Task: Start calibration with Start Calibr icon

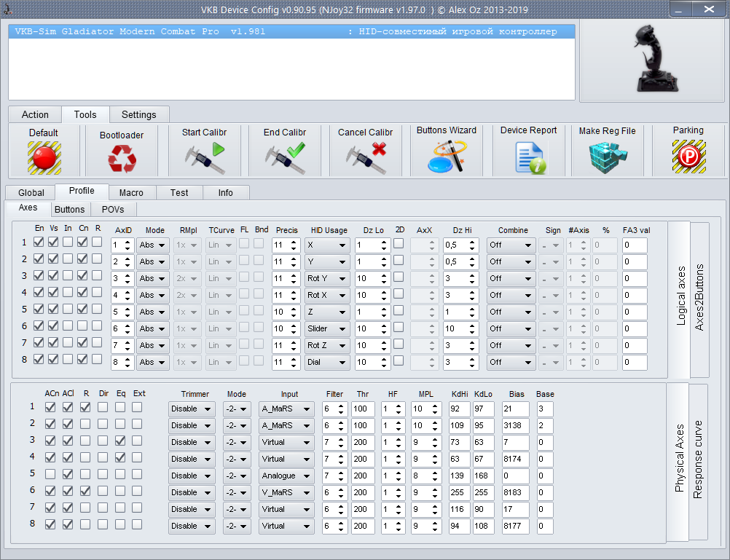Action: point(205,158)
